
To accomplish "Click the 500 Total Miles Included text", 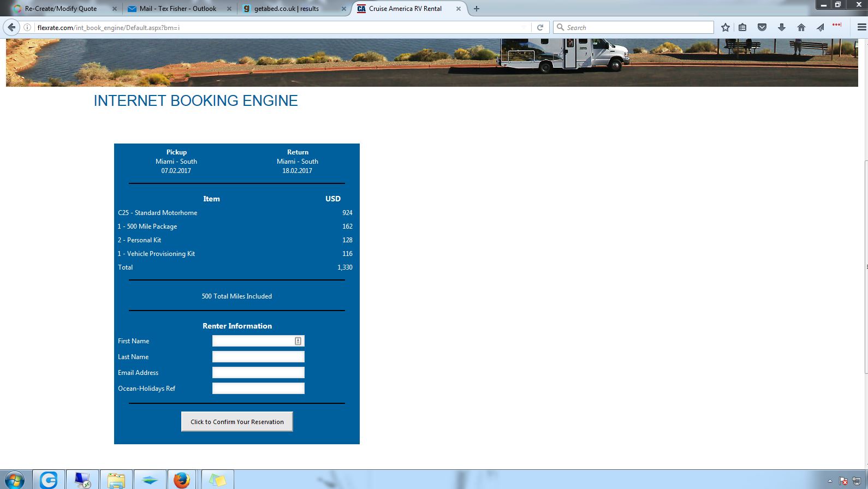I will 237,296.
